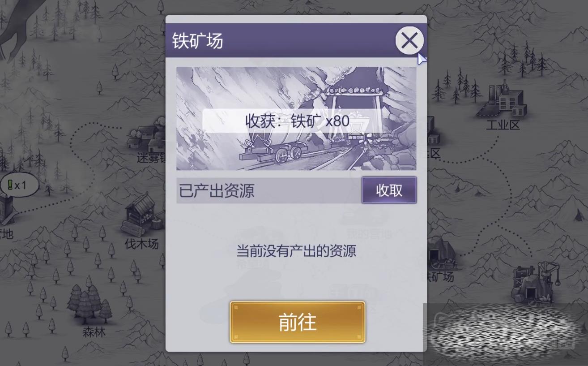Click the x1 battery speech bubble

[19, 185]
